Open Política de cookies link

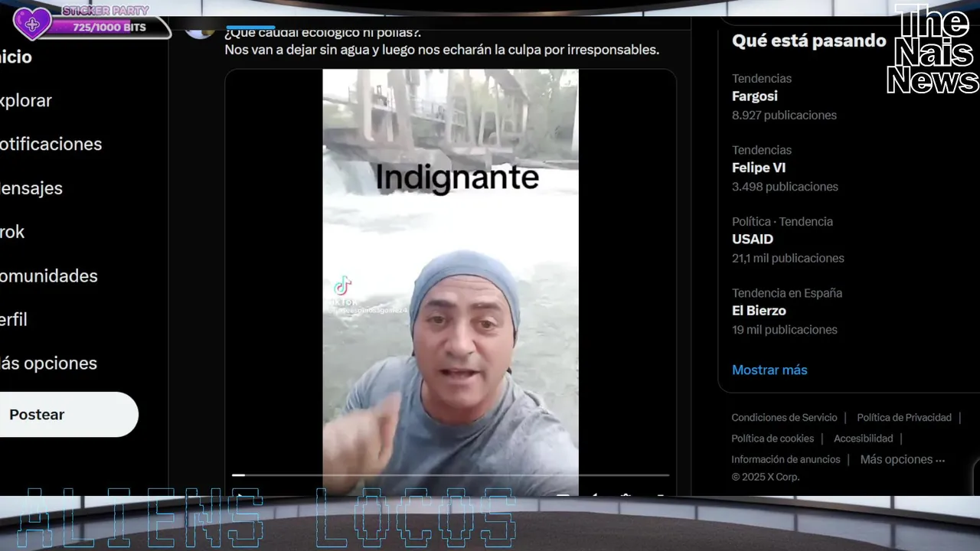coord(773,439)
